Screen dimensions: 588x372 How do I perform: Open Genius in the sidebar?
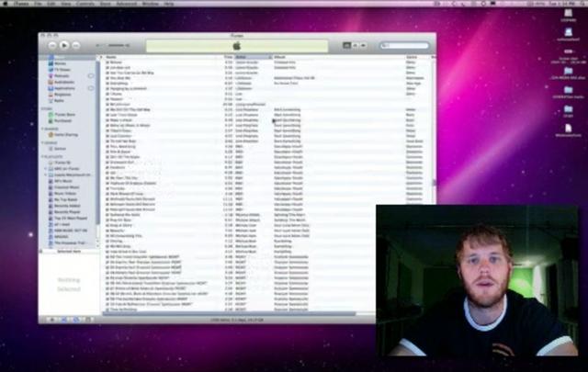click(x=60, y=149)
